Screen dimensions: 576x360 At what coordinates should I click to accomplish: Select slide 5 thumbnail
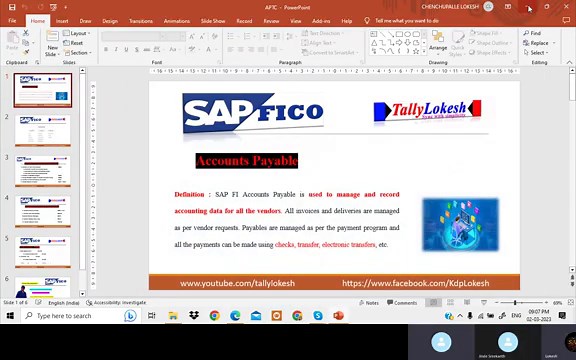coord(43,252)
